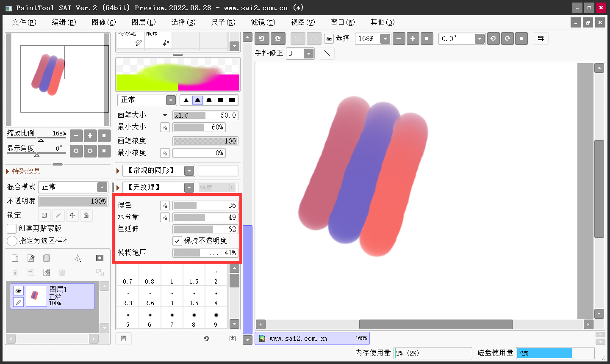
Task: Select the www.sai2.com.cn document tab
Action: coord(312,339)
